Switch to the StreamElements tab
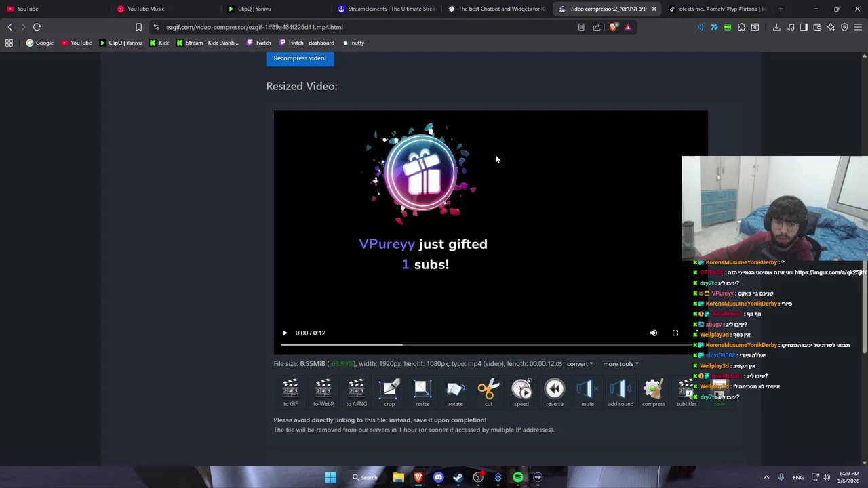Image resolution: width=868 pixels, height=488 pixels. click(x=387, y=9)
